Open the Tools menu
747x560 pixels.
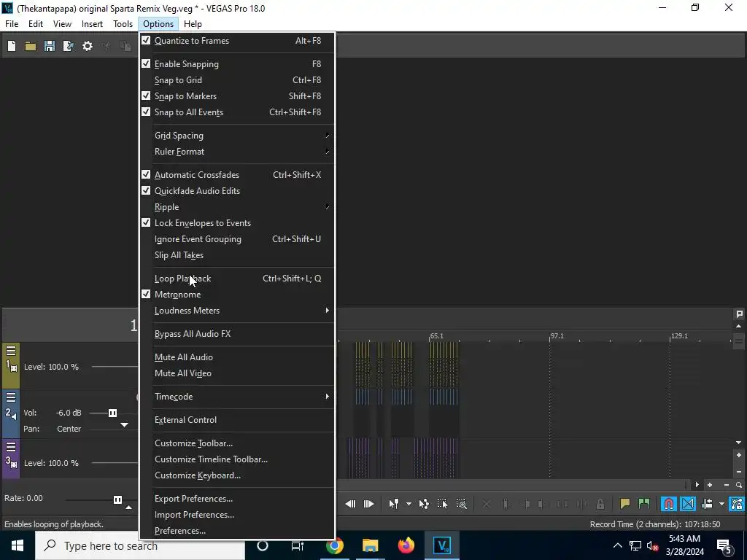(123, 24)
